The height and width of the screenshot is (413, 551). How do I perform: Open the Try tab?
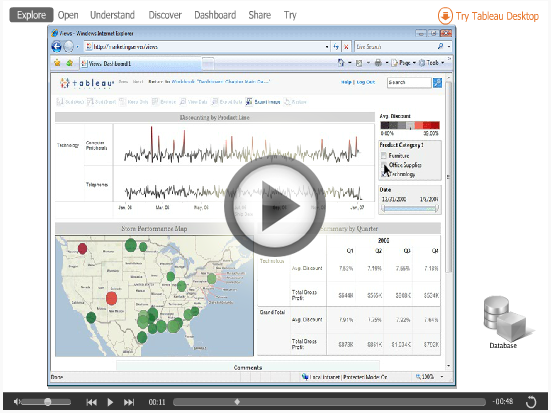point(290,15)
